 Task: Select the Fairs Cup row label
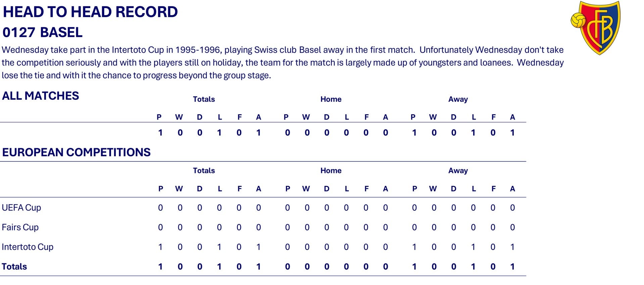(20, 228)
